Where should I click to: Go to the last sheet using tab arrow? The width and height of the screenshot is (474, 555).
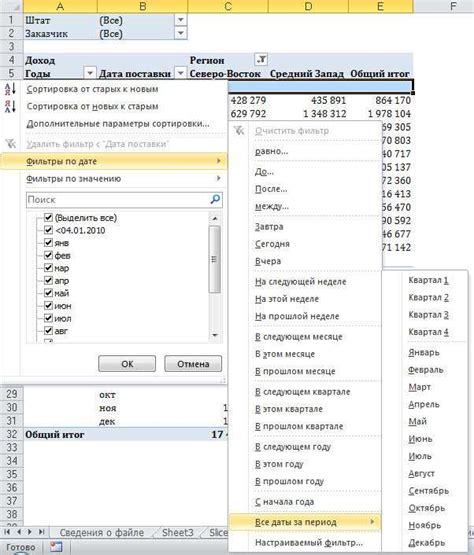click(41, 532)
